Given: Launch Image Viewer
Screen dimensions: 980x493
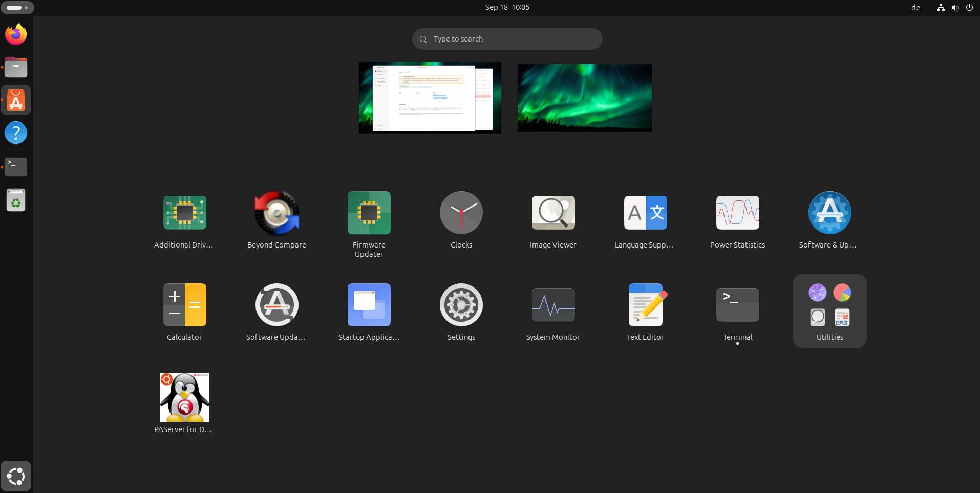Looking at the screenshot, I should click(553, 213).
